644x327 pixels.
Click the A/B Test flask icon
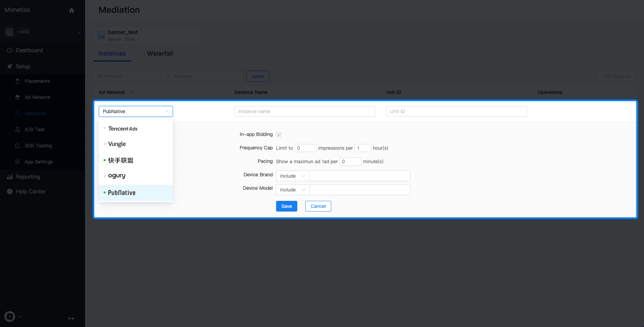coord(17,130)
